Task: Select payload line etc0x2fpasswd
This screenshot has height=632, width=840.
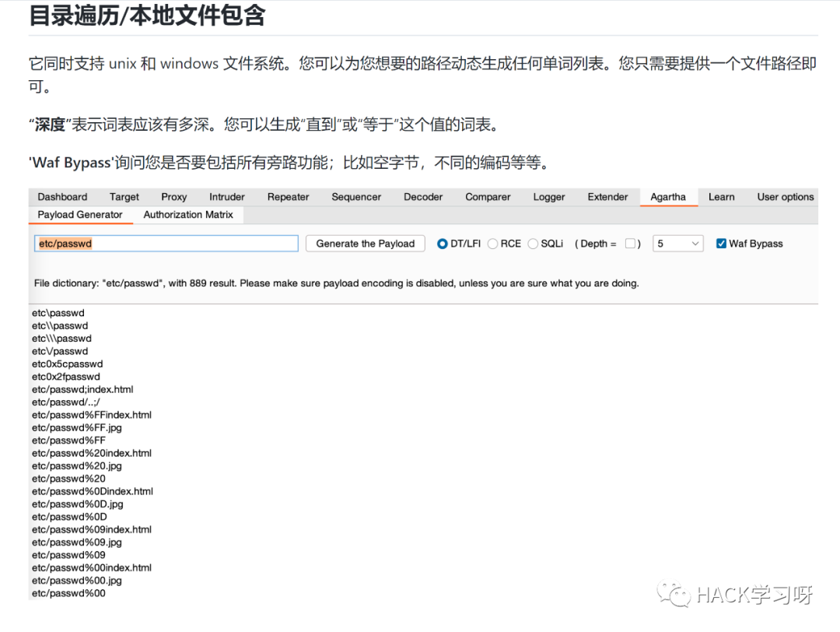Action: [66, 377]
